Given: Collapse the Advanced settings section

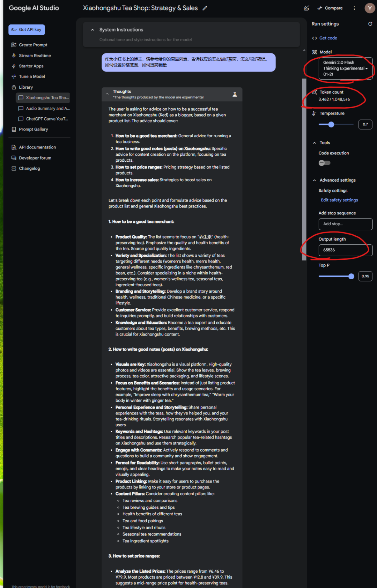Looking at the screenshot, I should click(315, 180).
